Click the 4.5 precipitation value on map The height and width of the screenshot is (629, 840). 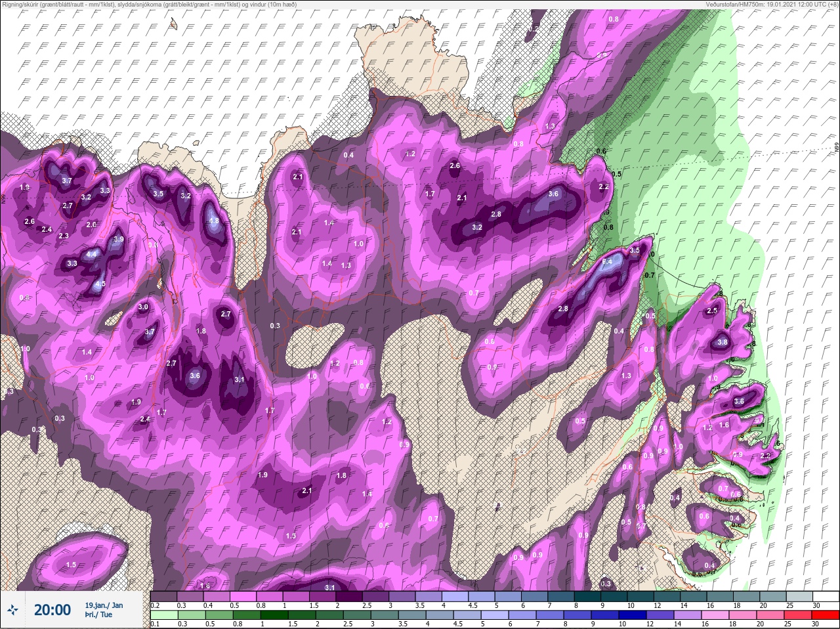(100, 284)
